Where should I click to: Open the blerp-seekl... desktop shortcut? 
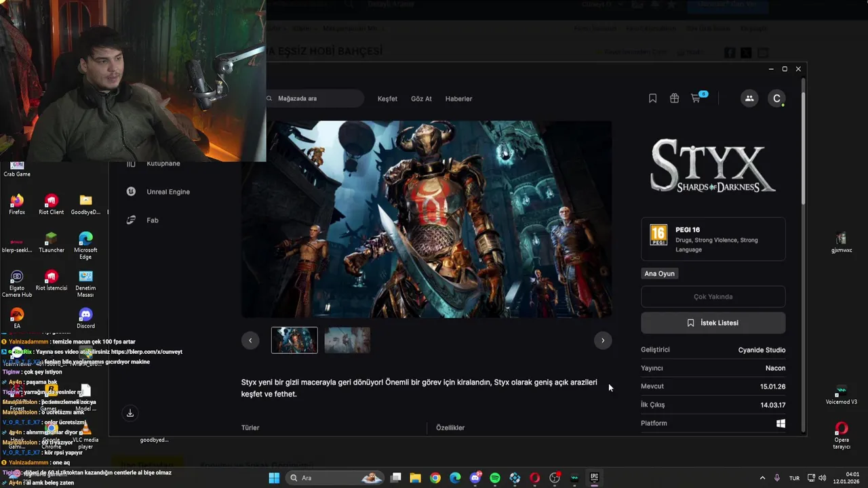[x=17, y=245]
